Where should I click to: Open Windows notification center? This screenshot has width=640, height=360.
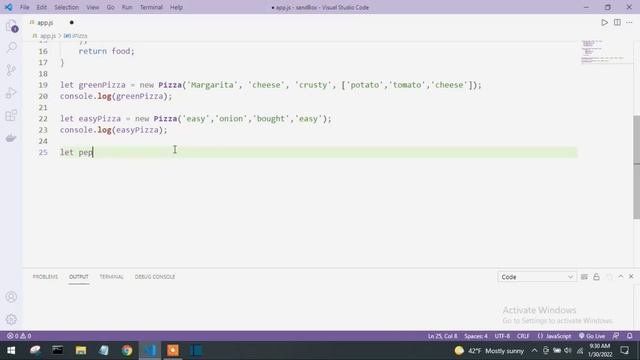click(x=624, y=350)
